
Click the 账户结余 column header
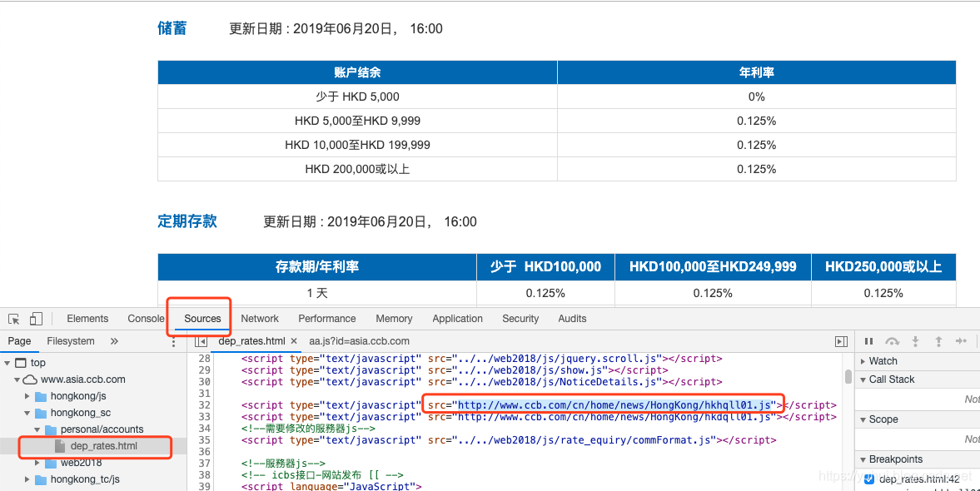[x=357, y=72]
